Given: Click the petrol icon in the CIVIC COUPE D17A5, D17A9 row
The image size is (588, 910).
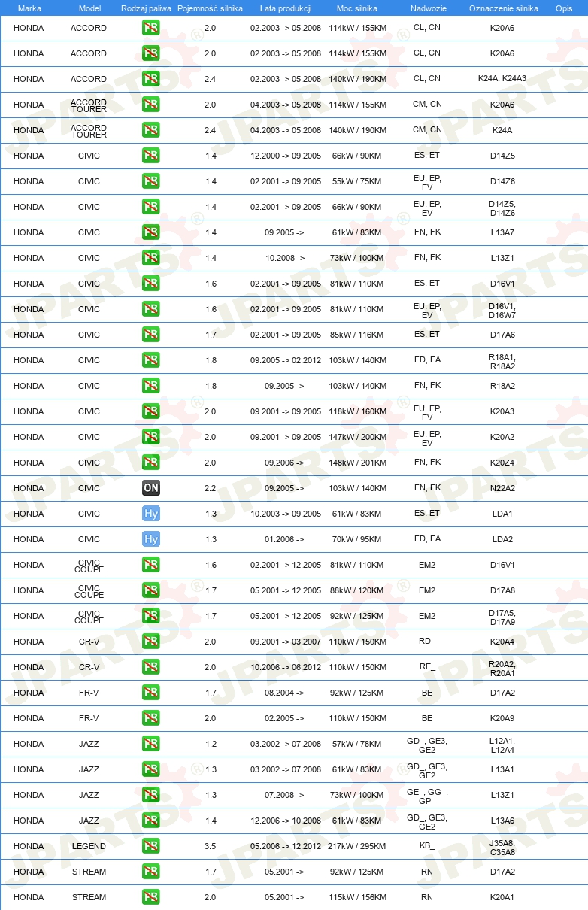Looking at the screenshot, I should point(151,616).
